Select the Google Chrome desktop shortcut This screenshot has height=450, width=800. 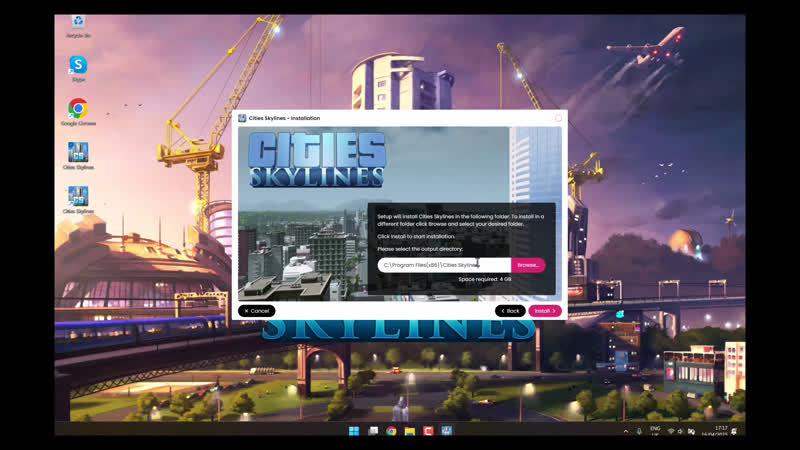[x=78, y=112]
